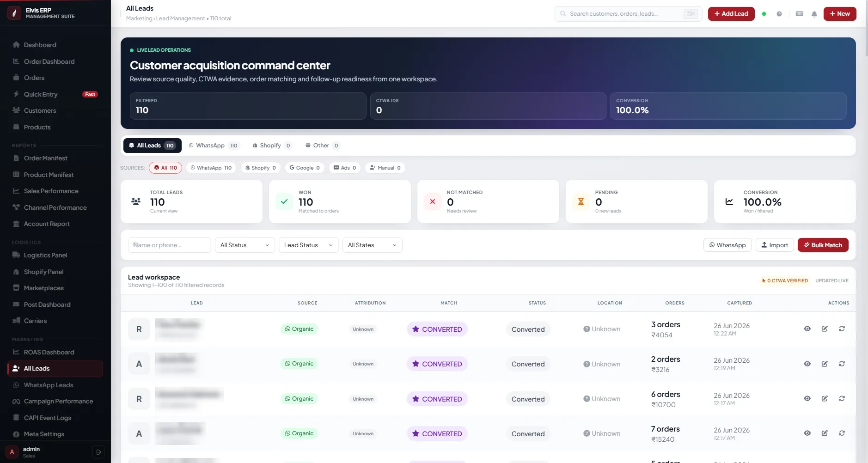Viewport: 868px width, 463px height.
Task: Click the notifications bell icon
Action: (814, 14)
